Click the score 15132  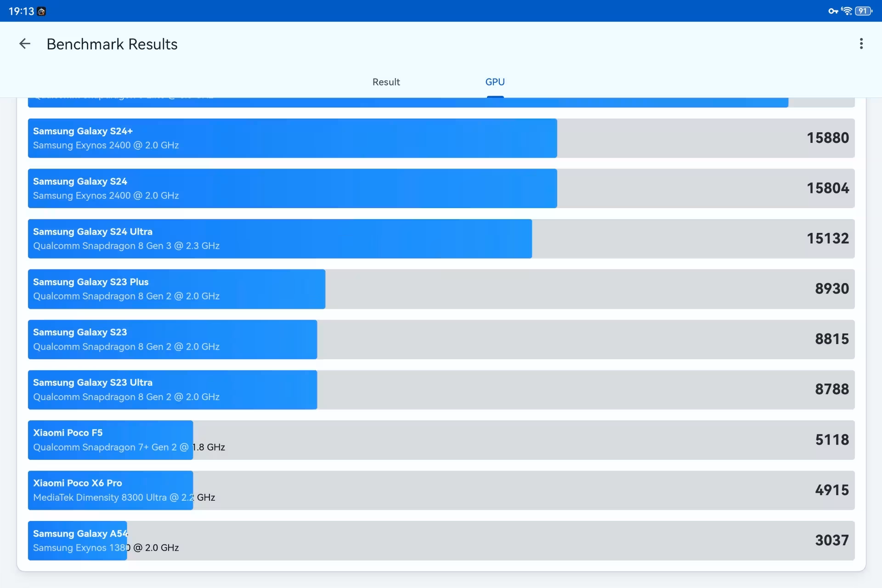click(828, 238)
